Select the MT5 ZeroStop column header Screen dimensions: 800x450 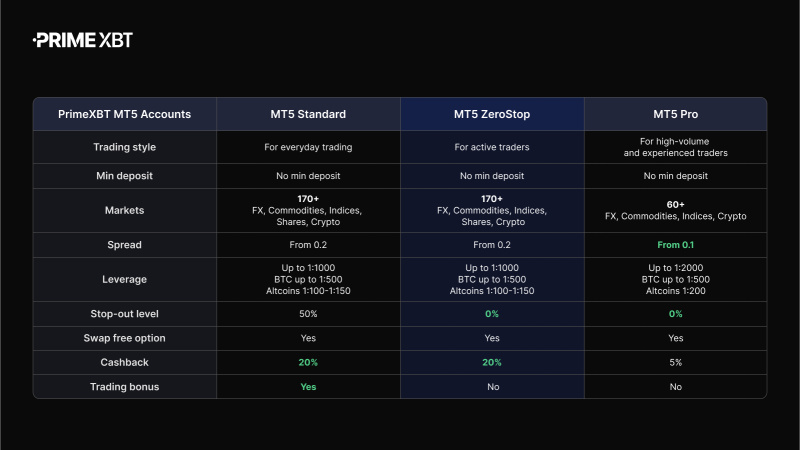click(492, 114)
